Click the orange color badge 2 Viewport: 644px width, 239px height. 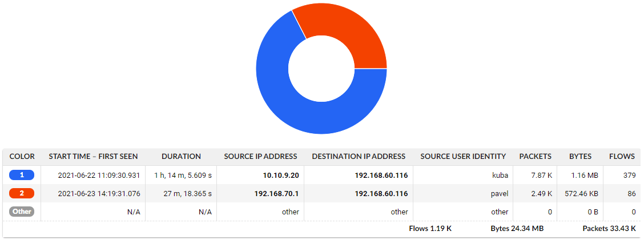22,193
